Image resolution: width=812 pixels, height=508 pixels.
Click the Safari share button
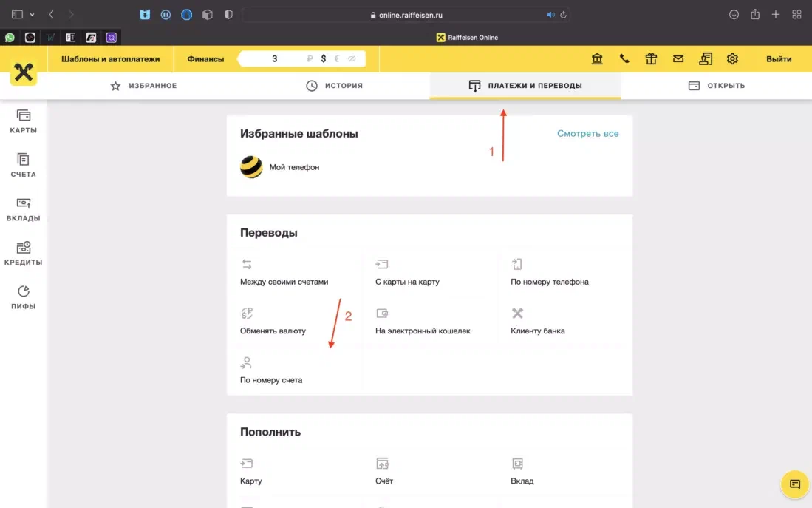tap(755, 15)
